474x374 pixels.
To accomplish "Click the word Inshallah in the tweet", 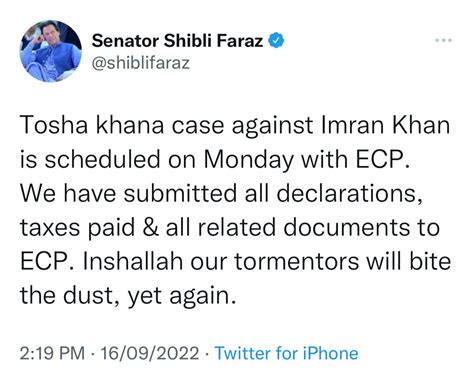I will pos(133,261).
